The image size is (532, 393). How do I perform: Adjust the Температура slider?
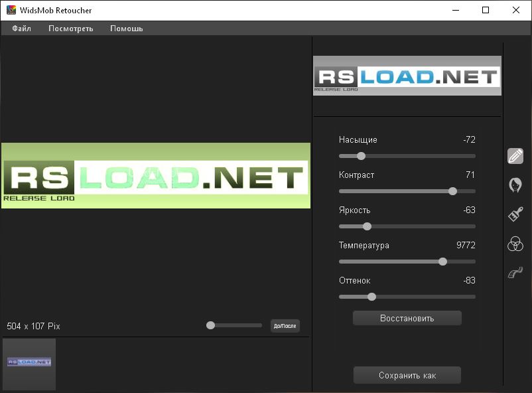coord(407,262)
